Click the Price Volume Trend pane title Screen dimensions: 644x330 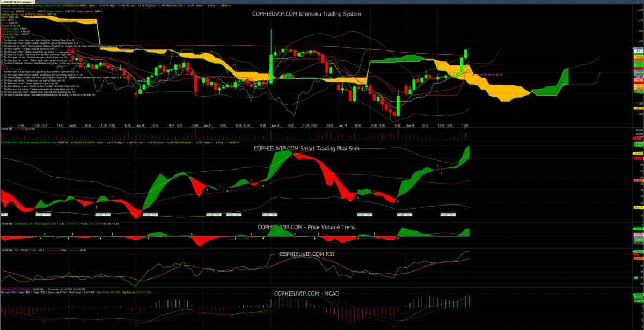(306, 227)
